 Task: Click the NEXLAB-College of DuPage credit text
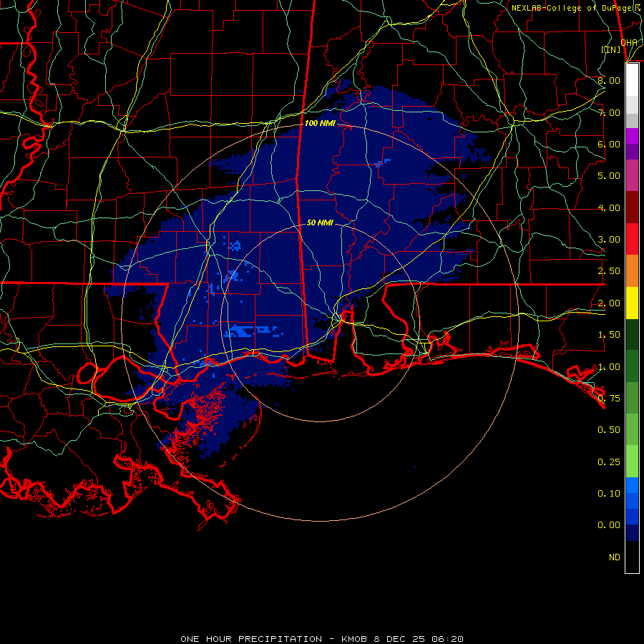pos(576,8)
